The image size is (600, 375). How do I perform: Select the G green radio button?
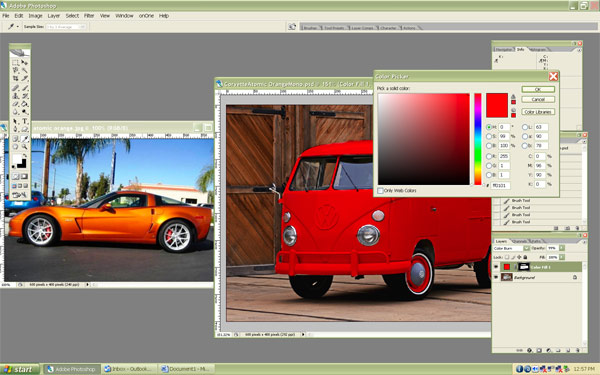coord(489,166)
